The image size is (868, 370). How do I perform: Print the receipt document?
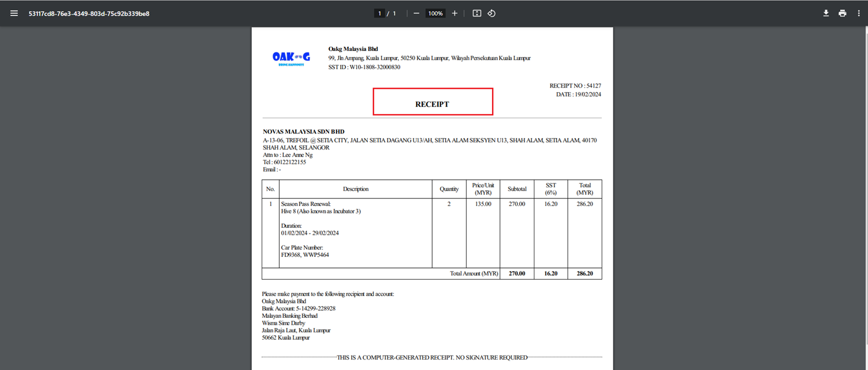(x=842, y=13)
